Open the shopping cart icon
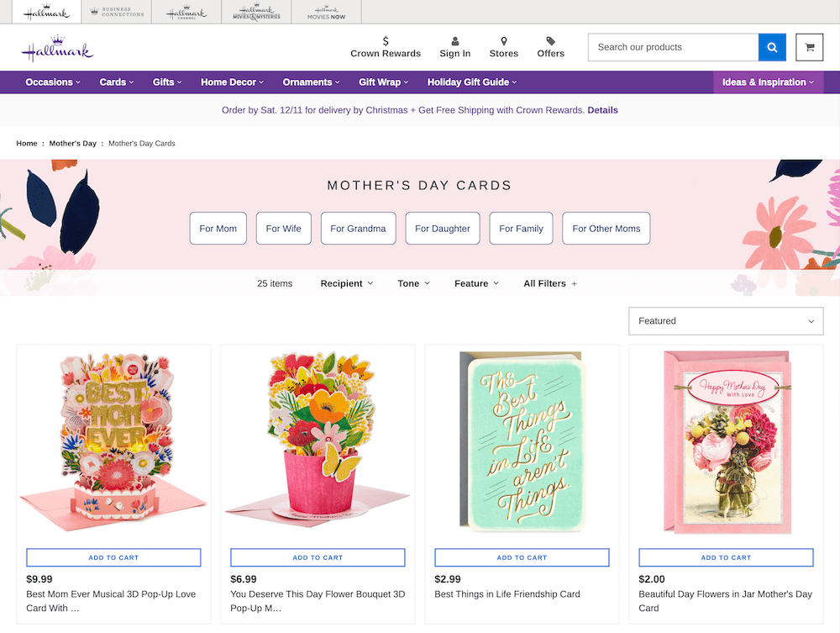The width and height of the screenshot is (840, 633). coord(810,47)
